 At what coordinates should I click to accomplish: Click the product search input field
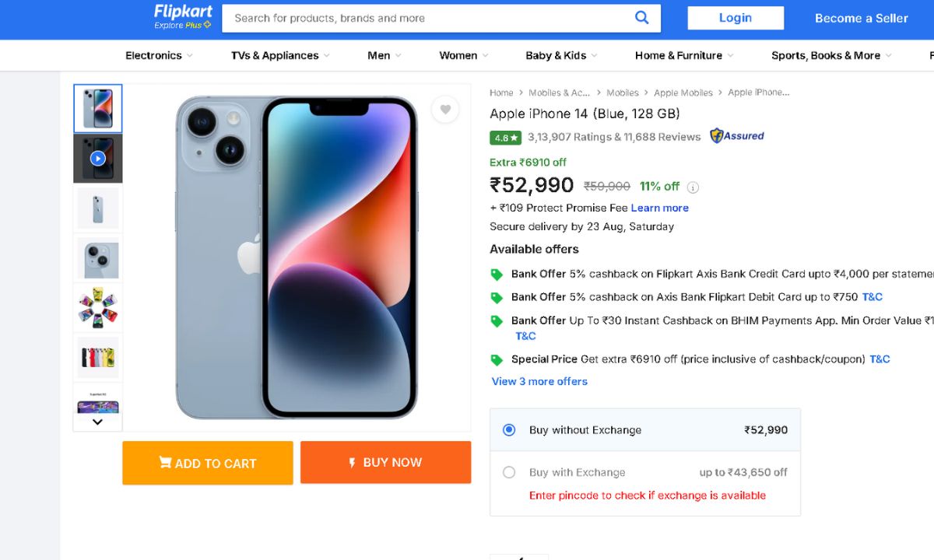[x=428, y=18]
